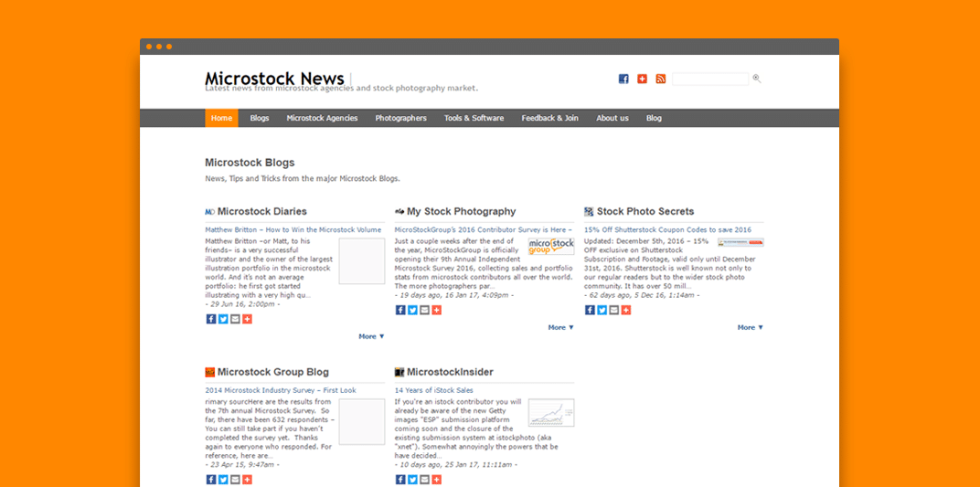Open the MicrostockInsider heading

coord(450,372)
